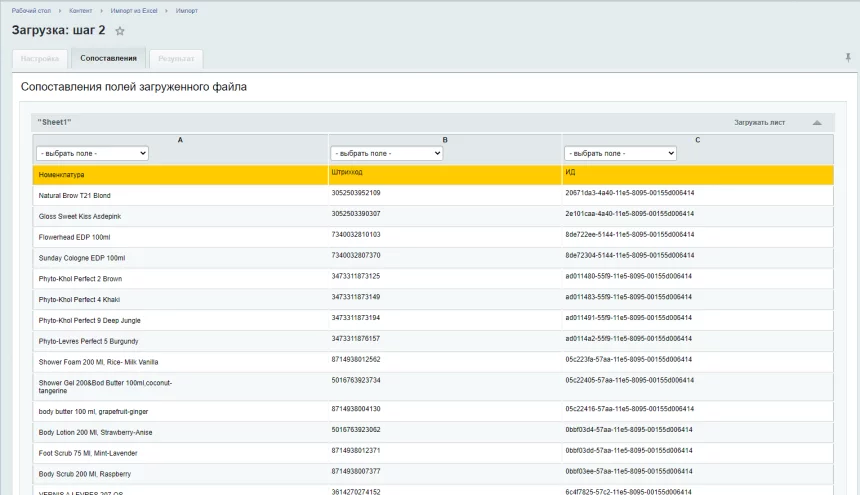
Task: Switch to the Настройка tab
Action: coord(40,59)
